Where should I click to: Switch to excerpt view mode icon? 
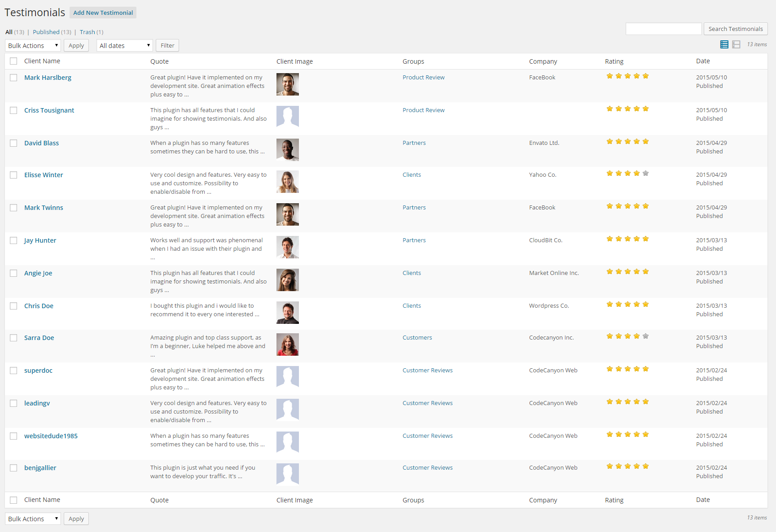coord(736,44)
